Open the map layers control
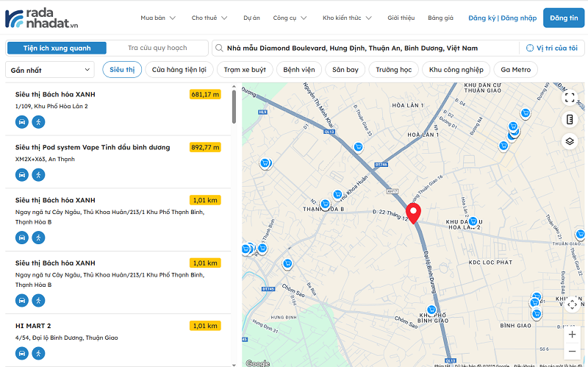 (570, 141)
